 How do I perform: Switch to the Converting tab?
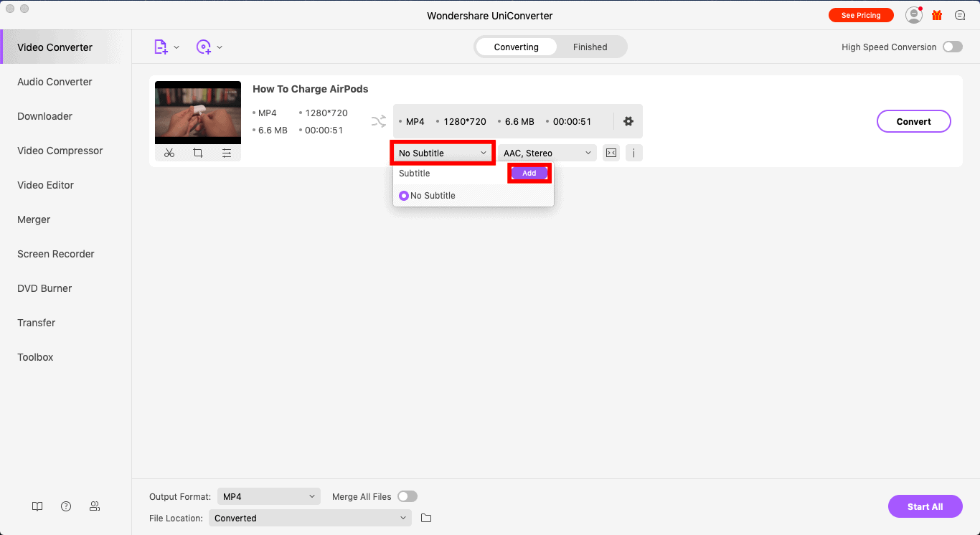pyautogui.click(x=516, y=47)
